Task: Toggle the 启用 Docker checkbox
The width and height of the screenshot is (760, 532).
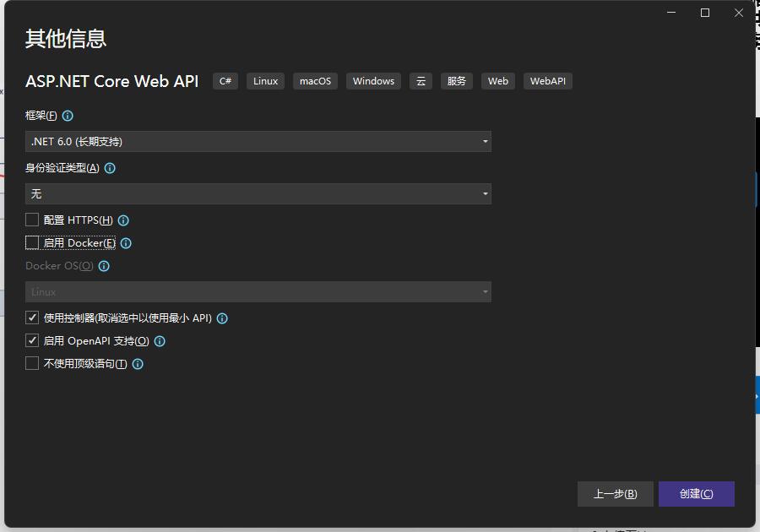Action: (32, 243)
